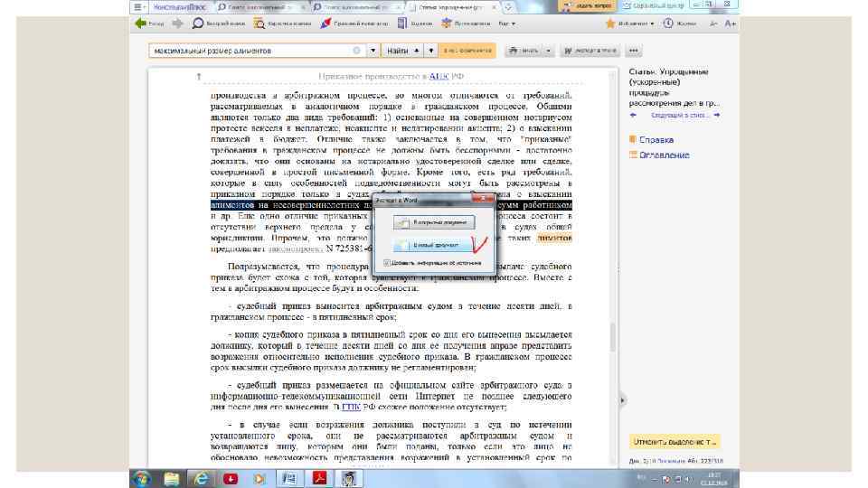Go to previous document in list arrow

click(x=633, y=115)
